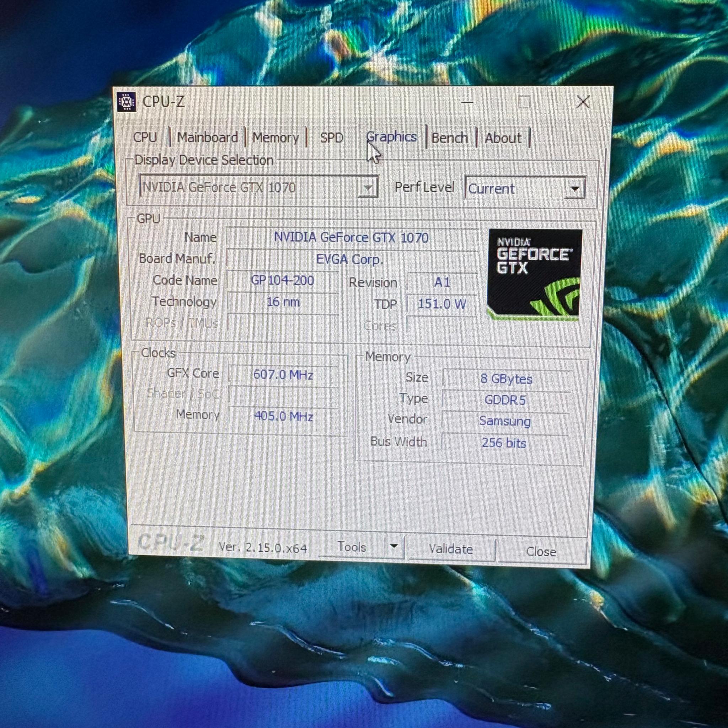Click the GFX Core clock field
The height and width of the screenshot is (728, 728).
[283, 374]
